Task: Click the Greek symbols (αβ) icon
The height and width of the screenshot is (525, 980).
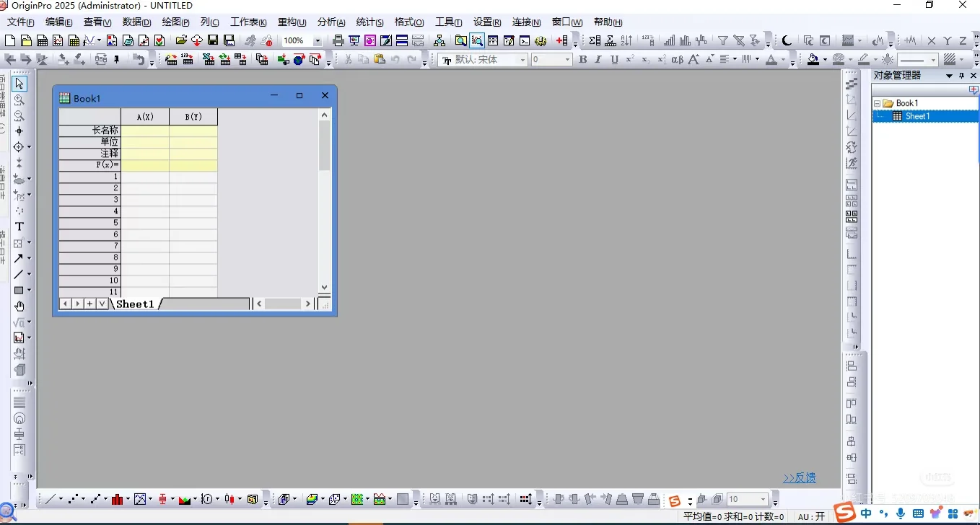Action: [677, 60]
